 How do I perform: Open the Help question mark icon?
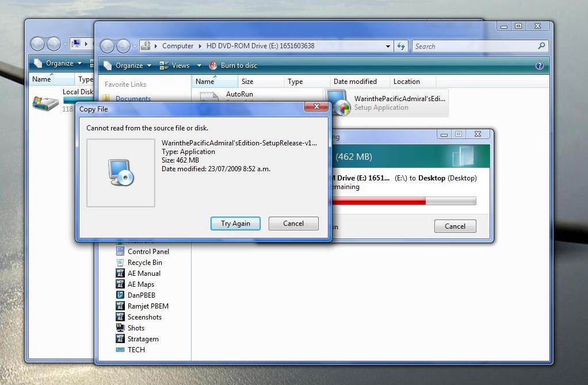click(x=539, y=66)
